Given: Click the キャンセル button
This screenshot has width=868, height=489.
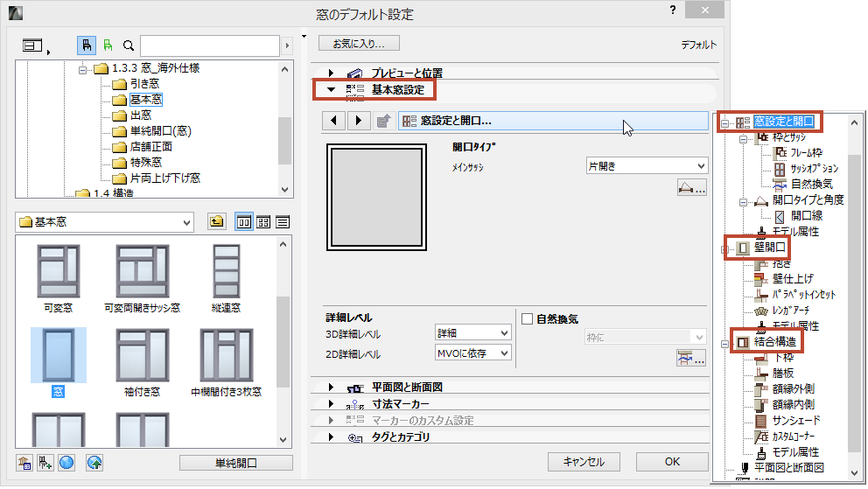Looking at the screenshot, I should coord(584,461).
